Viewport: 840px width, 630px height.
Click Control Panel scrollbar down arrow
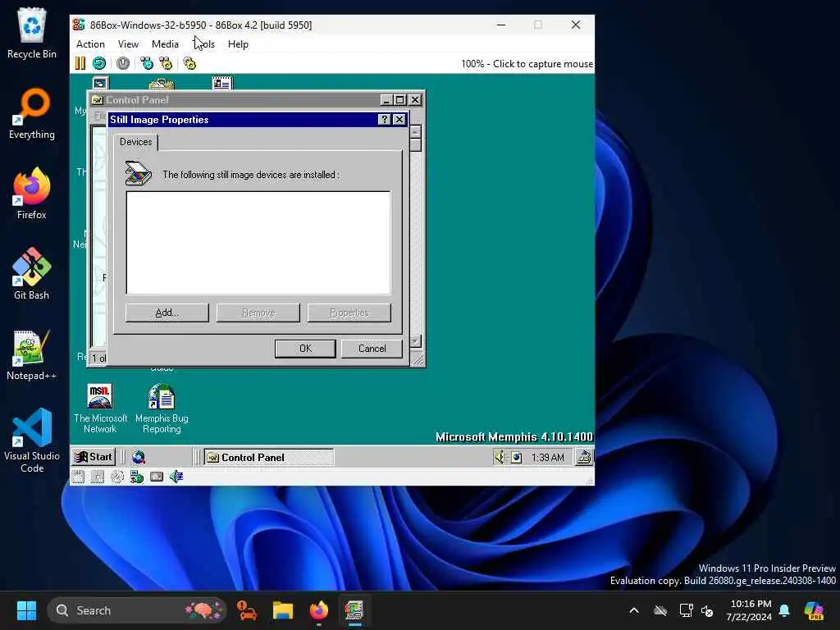[416, 341]
